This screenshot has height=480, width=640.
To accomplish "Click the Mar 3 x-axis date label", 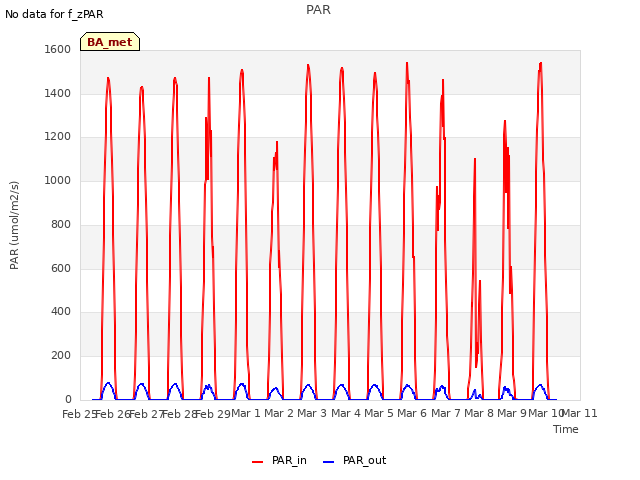I will 312,413.
